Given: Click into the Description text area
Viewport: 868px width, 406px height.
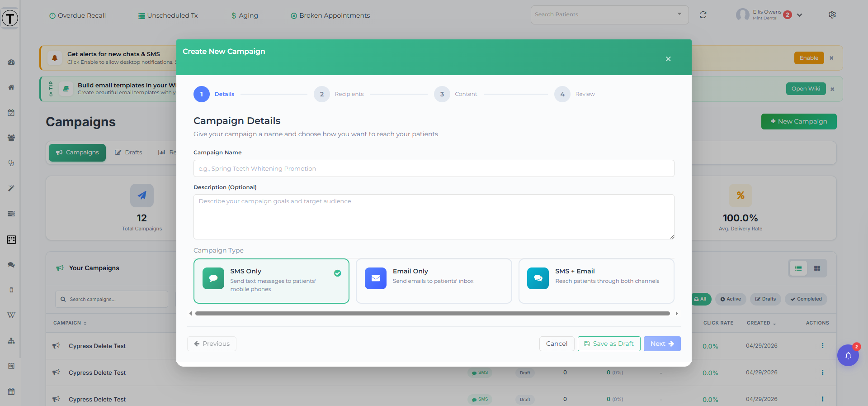Looking at the screenshot, I should point(434,217).
